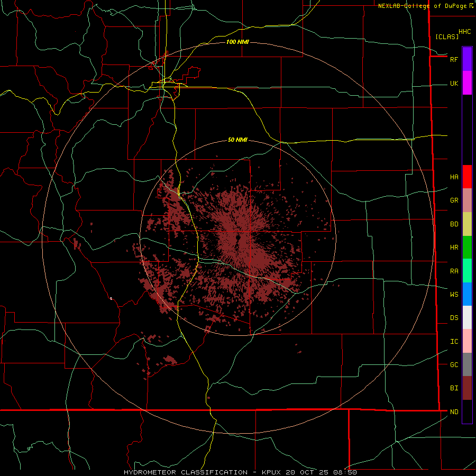Click the ND legend label
This screenshot has height=476, width=476.
(454, 412)
